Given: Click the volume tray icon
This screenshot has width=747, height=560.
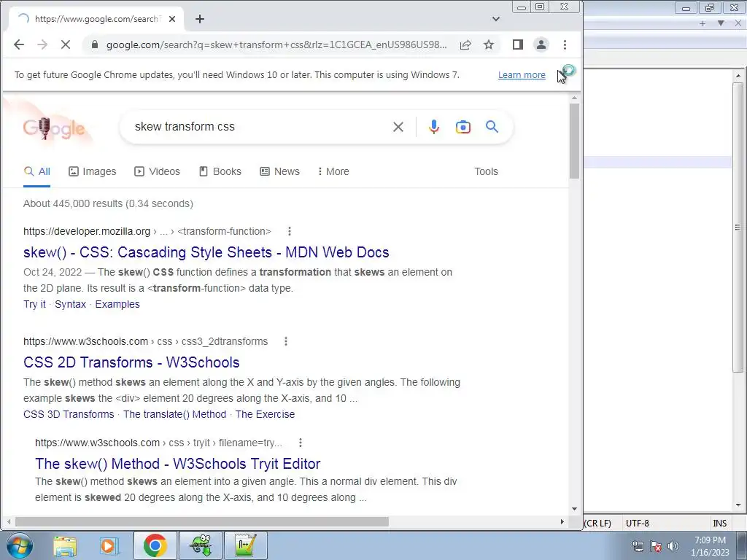Looking at the screenshot, I should click(x=673, y=546).
